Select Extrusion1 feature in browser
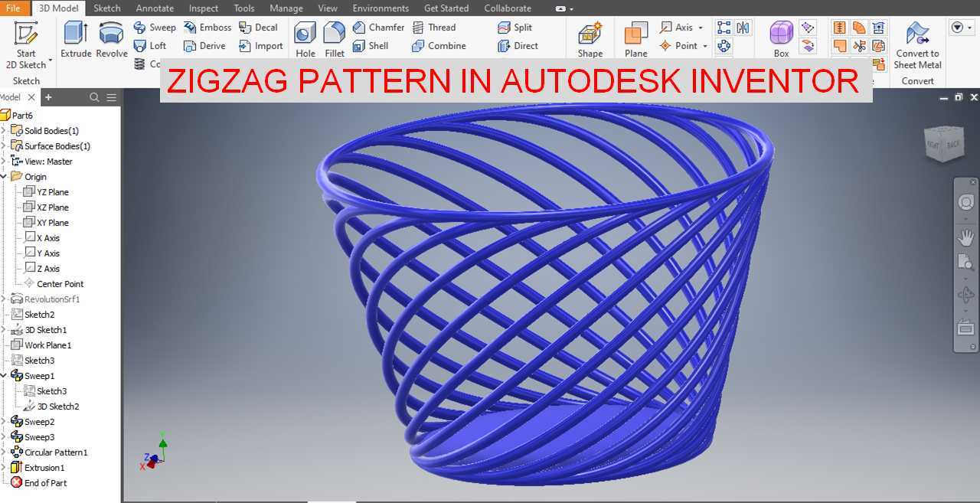This screenshot has height=503, width=980. [38, 468]
